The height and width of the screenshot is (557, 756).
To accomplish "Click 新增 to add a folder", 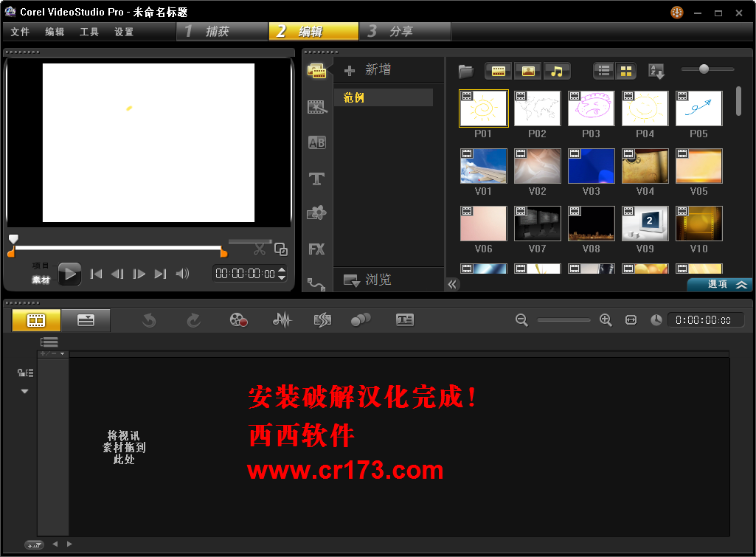I will (x=369, y=70).
